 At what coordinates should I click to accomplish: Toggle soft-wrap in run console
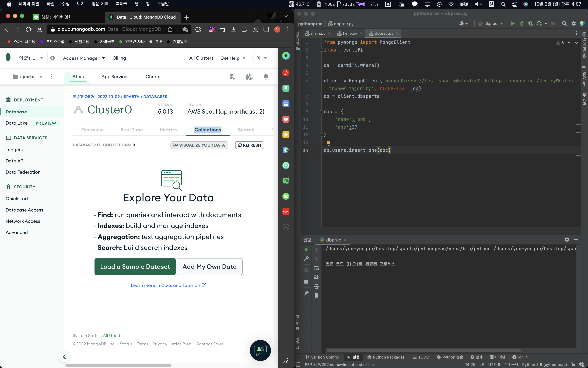tap(316, 268)
